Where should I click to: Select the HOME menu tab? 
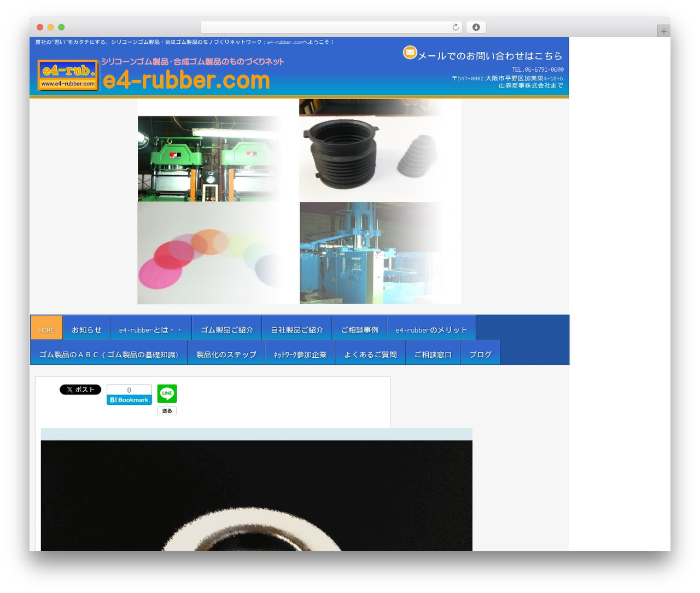(46, 328)
